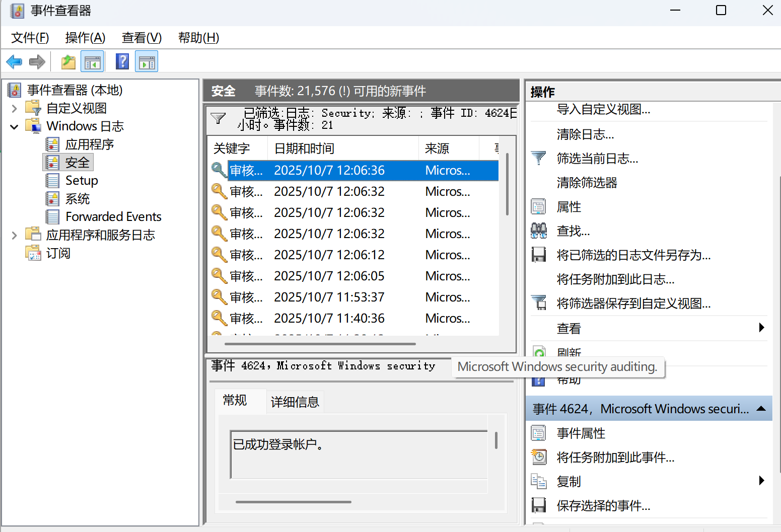Click the Forwarded Events log icon
The image size is (781, 532).
[52, 217]
